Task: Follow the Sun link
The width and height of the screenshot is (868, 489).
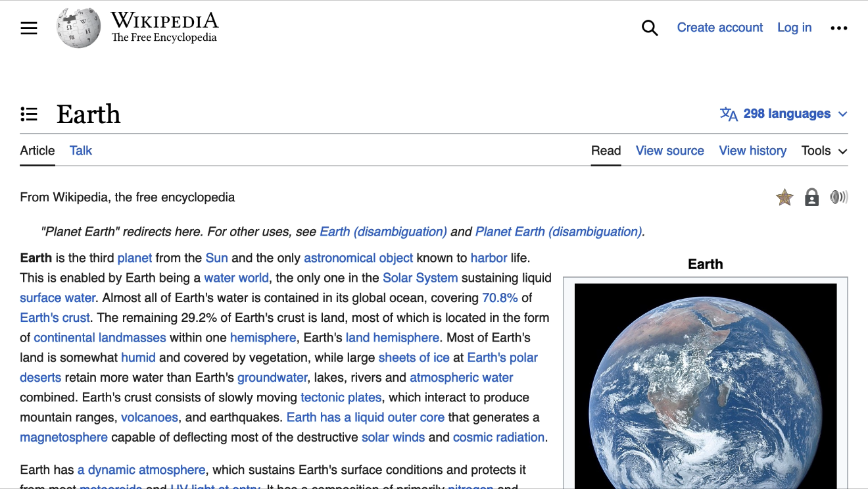Action: click(217, 258)
